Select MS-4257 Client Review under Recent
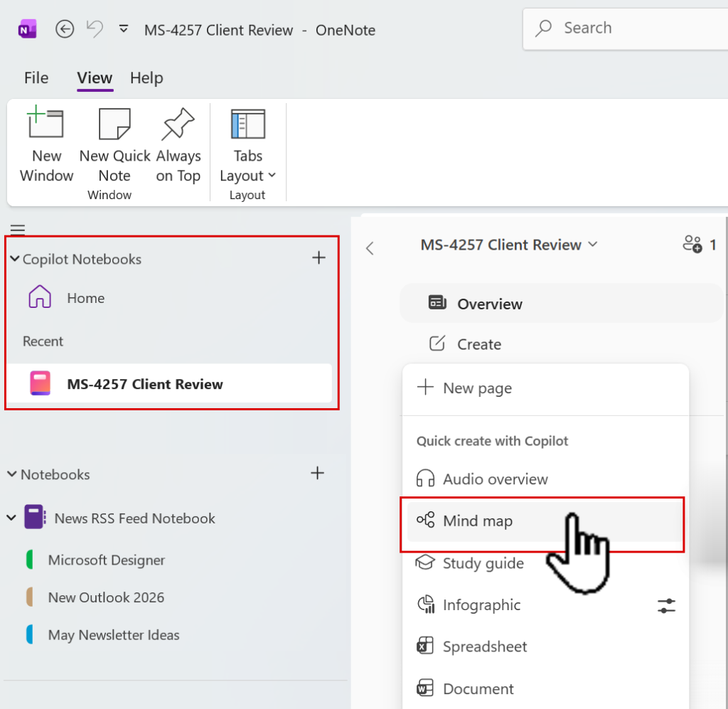Viewport: 728px width, 709px height. [169, 383]
